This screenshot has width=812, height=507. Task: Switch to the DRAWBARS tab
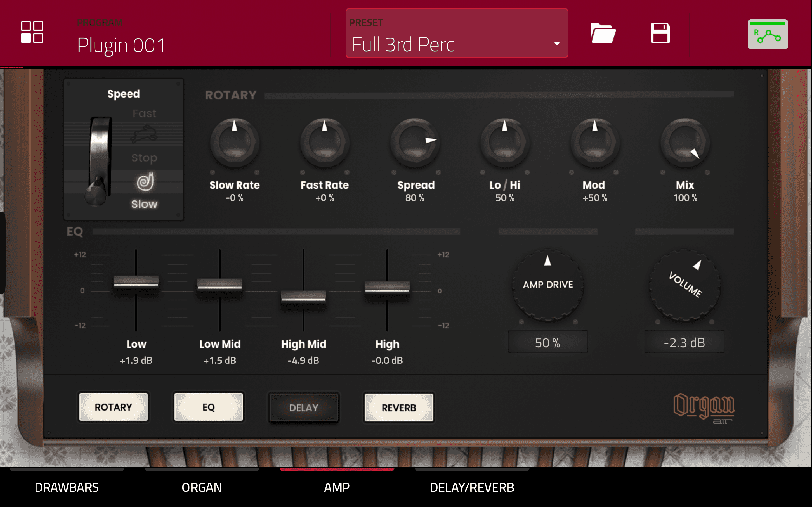(67, 487)
